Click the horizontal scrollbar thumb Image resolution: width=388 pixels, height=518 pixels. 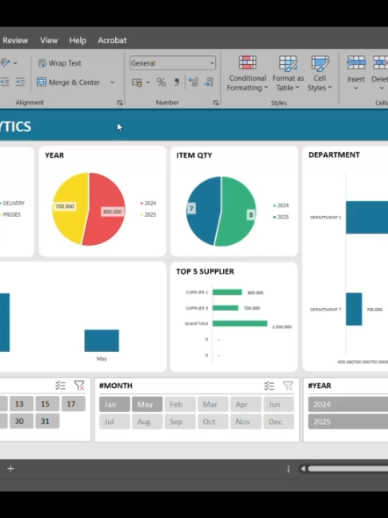tap(348, 469)
